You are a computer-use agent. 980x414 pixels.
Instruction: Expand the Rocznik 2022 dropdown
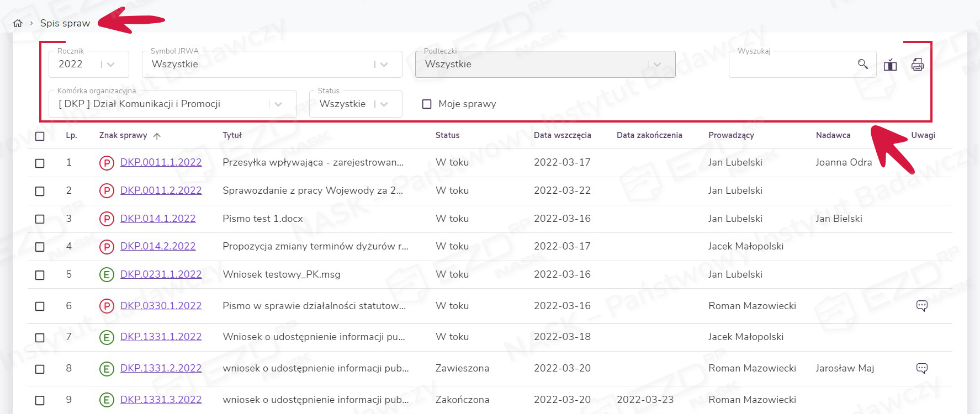point(110,65)
